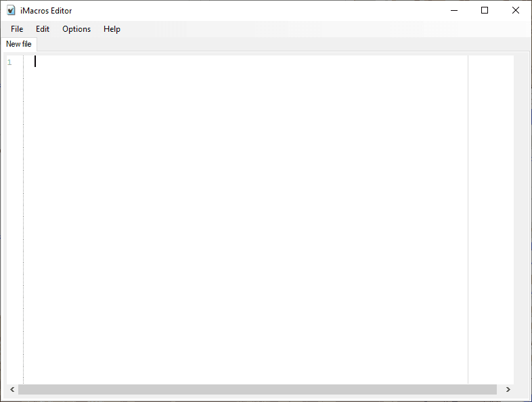Minimize the iMacros Editor window
Screen dimensions: 532x402
(454, 11)
